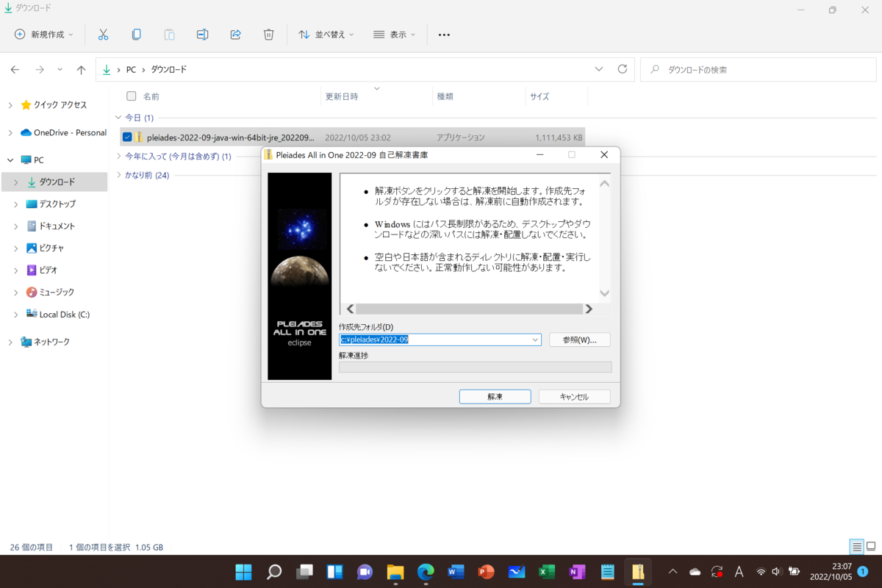
Task: Go forward with the right arrow
Action: pyautogui.click(x=40, y=70)
